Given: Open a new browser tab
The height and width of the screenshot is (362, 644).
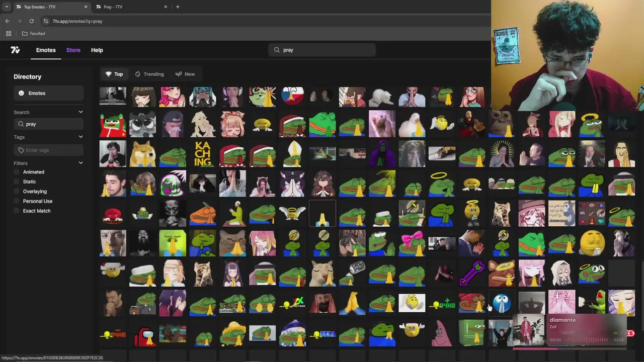Looking at the screenshot, I should (178, 7).
